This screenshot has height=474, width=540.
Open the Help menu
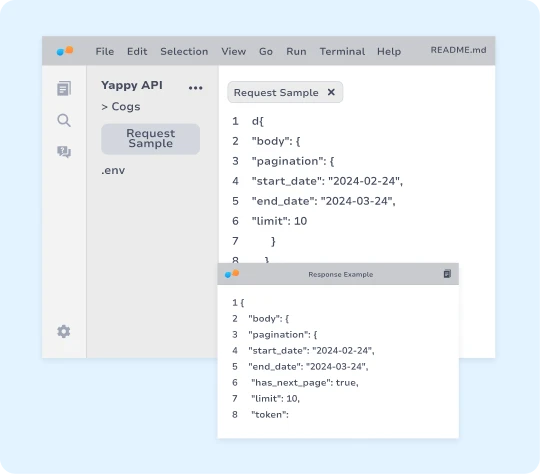pos(389,51)
